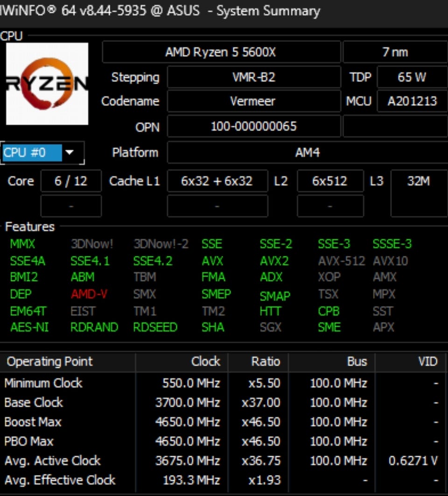The width and height of the screenshot is (448, 496).
Task: Click the SHA feature label
Action: click(213, 327)
